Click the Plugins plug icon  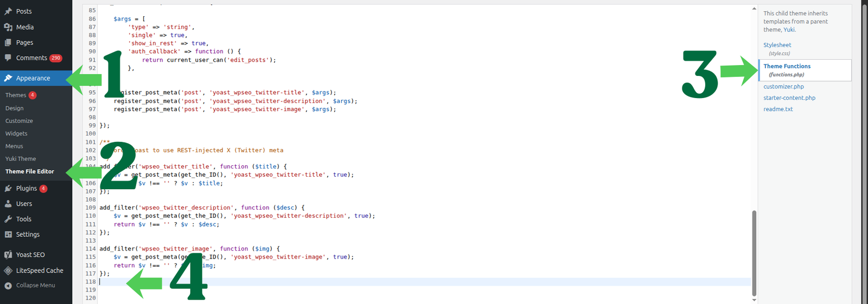click(8, 189)
